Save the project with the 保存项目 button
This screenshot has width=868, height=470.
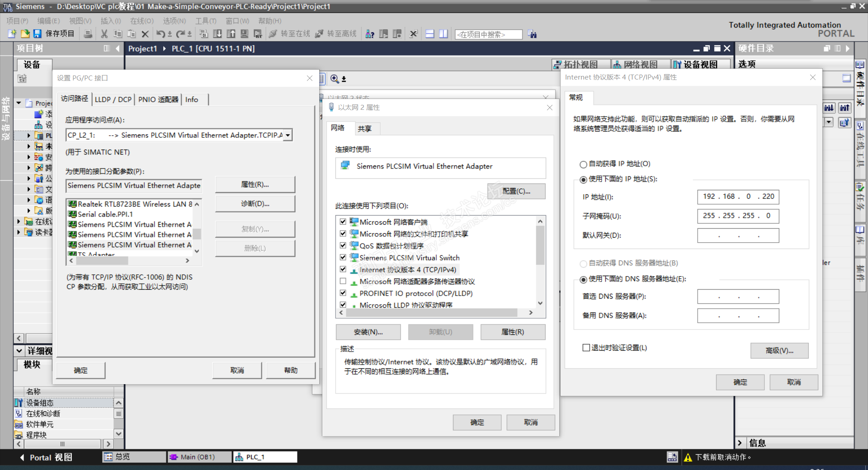pos(54,34)
